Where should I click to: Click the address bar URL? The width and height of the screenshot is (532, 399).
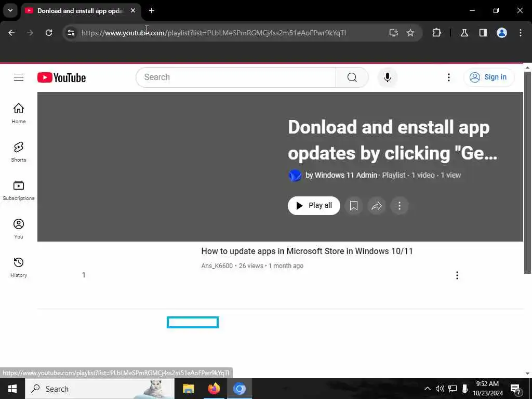point(214,33)
